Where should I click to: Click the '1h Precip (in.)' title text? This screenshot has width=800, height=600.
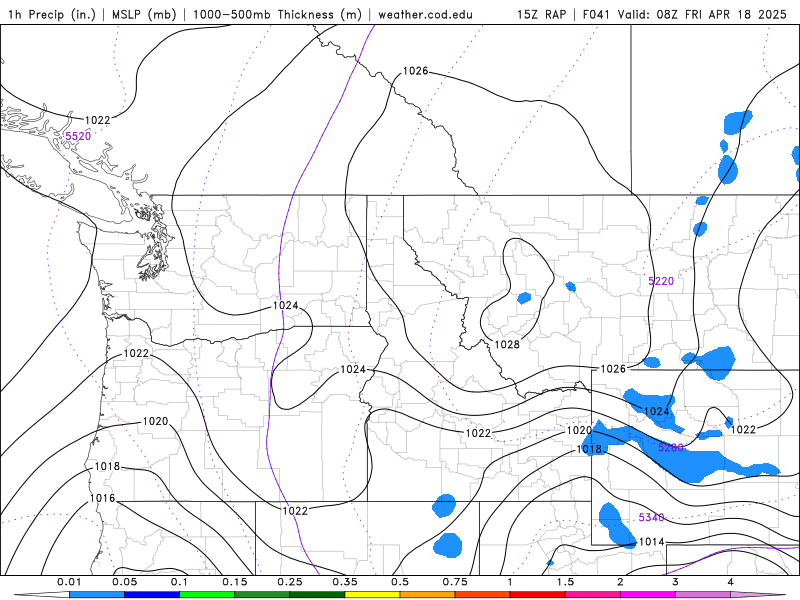[x=52, y=14]
